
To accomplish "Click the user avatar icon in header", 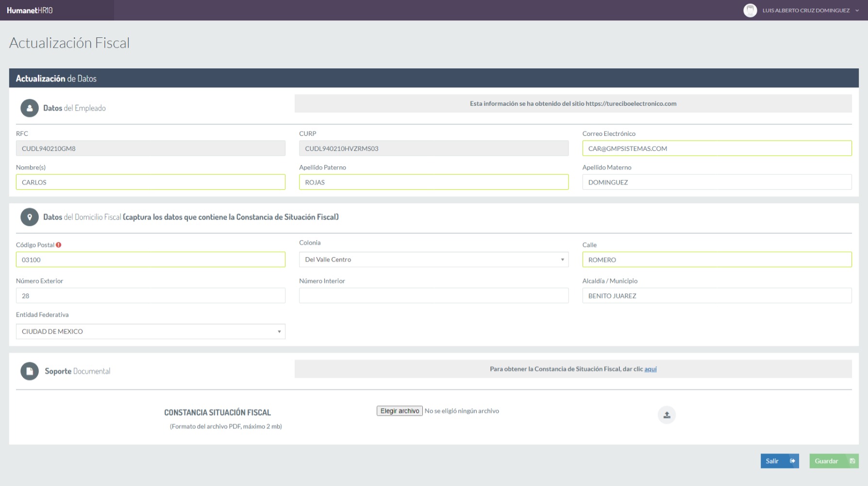I will click(750, 10).
